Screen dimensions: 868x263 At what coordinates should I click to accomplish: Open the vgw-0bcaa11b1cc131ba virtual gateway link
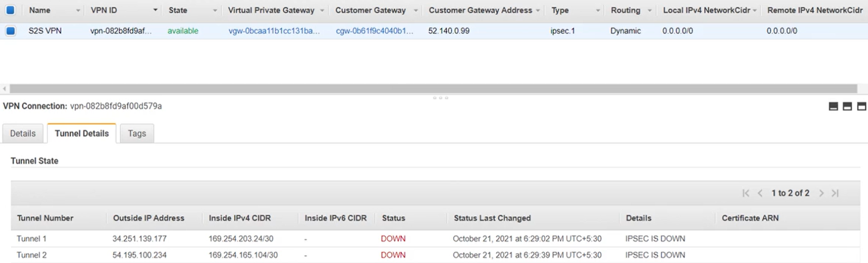click(274, 31)
